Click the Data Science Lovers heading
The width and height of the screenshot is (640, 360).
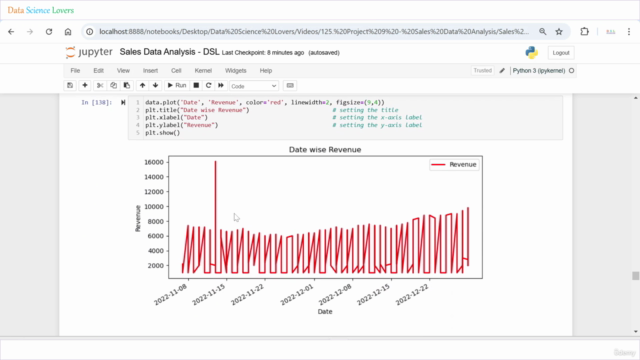pyautogui.click(x=40, y=10)
